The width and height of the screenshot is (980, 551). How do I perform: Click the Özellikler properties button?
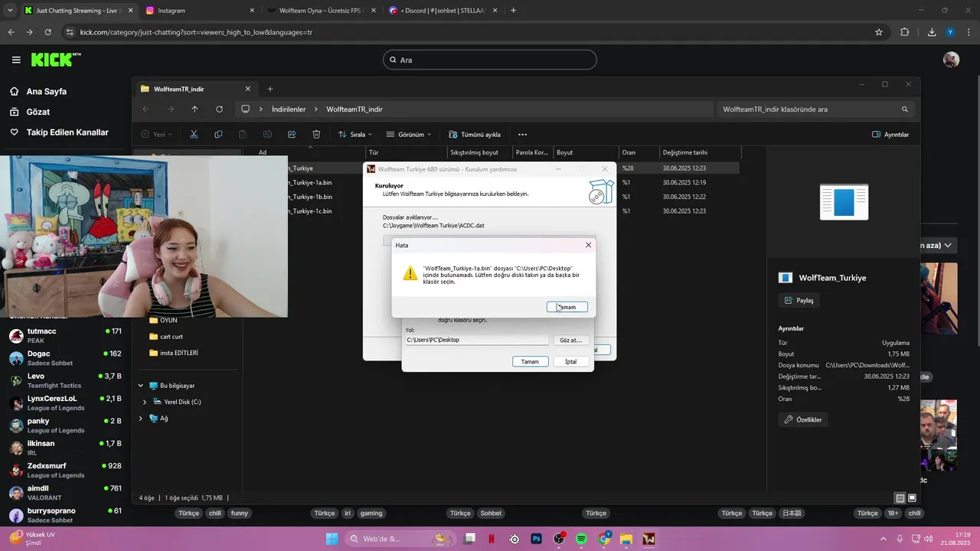[802, 420]
